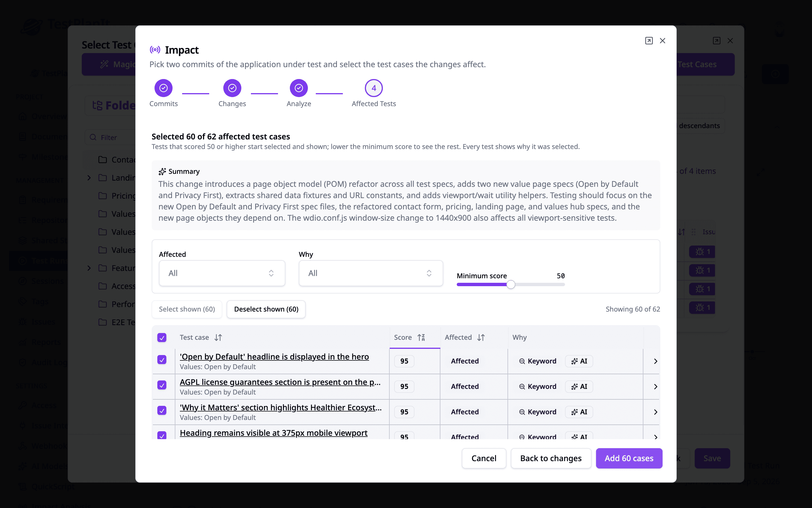This screenshot has height=508, width=812.
Task: Click the Minimum score slider handle
Action: tap(511, 284)
